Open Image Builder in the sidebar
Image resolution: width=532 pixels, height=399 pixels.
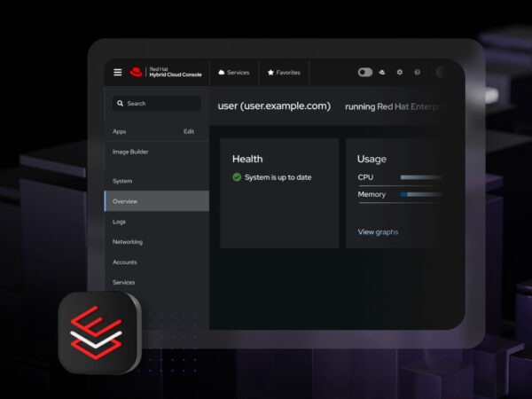coord(130,152)
